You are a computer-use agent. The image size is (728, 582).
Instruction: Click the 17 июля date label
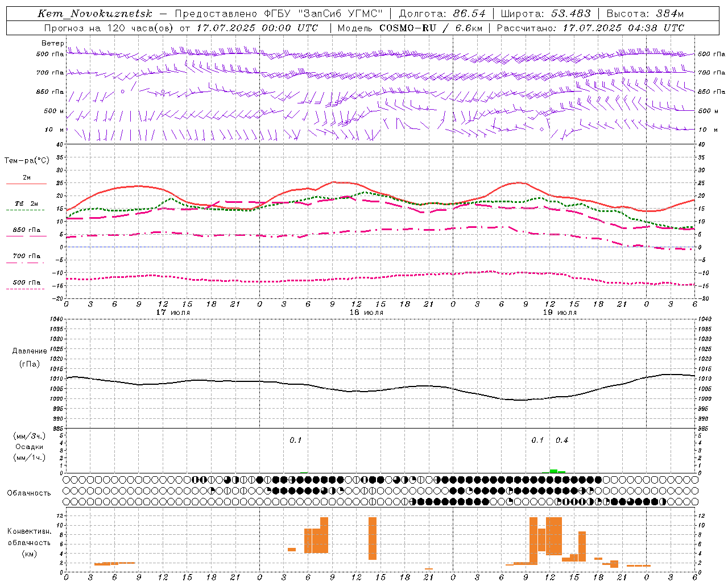pyautogui.click(x=173, y=313)
